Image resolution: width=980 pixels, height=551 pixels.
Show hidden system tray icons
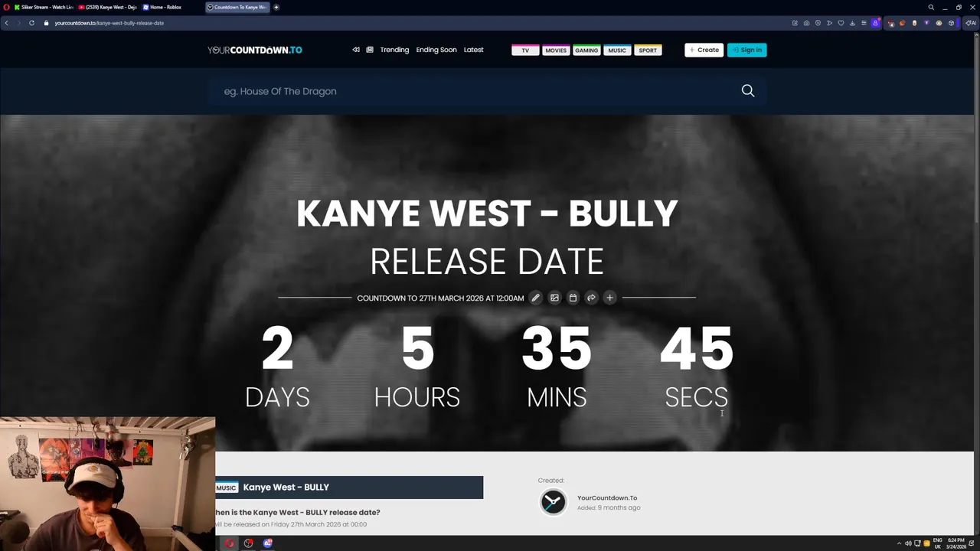pyautogui.click(x=899, y=543)
